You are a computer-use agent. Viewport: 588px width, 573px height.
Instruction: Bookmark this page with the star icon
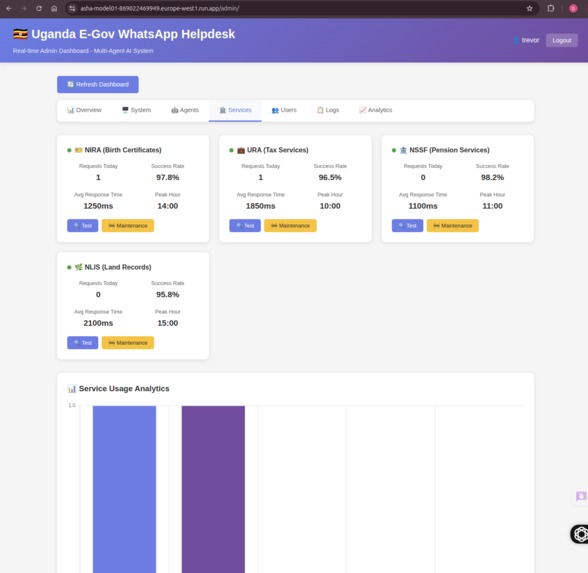[529, 8]
